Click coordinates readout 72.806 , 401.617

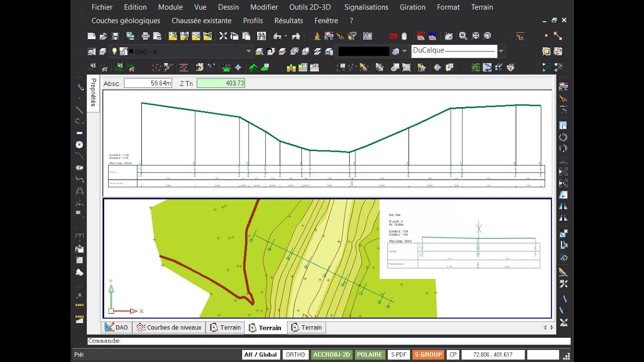click(x=493, y=354)
